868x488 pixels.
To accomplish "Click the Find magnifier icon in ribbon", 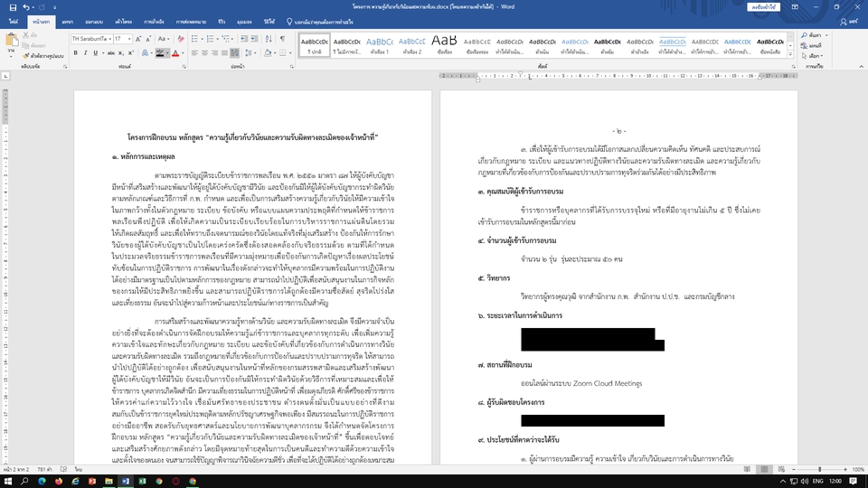I will pyautogui.click(x=805, y=35).
